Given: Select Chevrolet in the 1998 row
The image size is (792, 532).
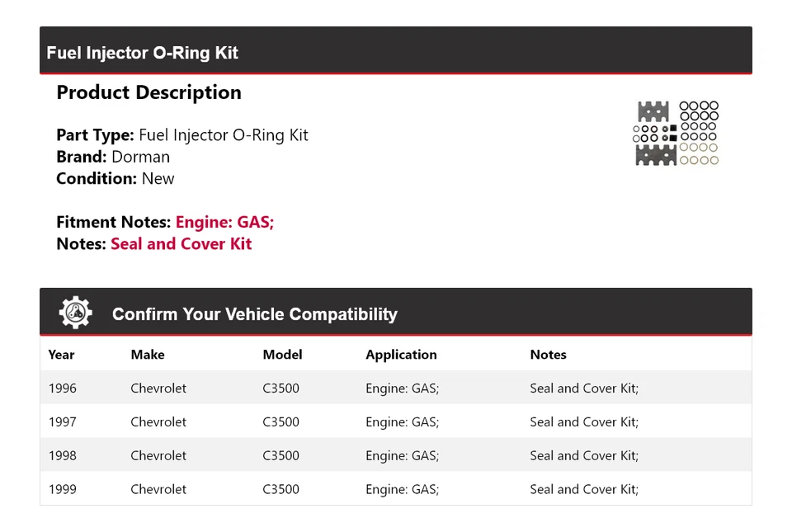Looking at the screenshot, I should [x=158, y=455].
